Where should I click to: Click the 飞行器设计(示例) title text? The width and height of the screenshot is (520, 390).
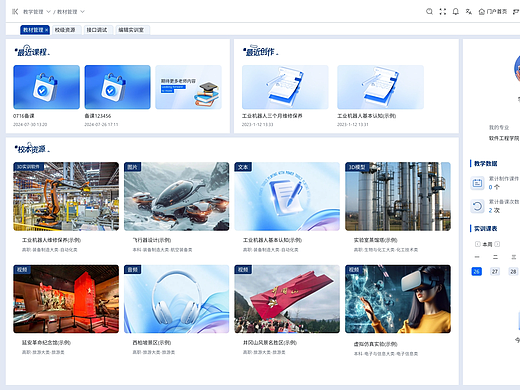tap(152, 240)
